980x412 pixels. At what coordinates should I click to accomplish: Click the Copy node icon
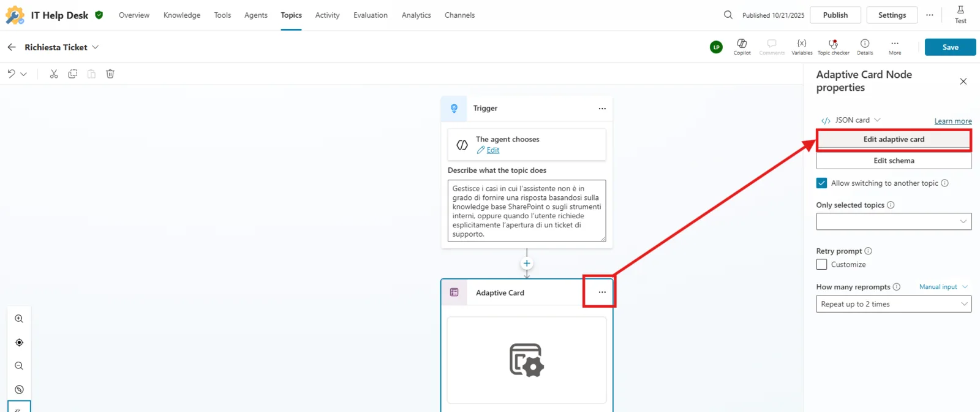pos(73,74)
